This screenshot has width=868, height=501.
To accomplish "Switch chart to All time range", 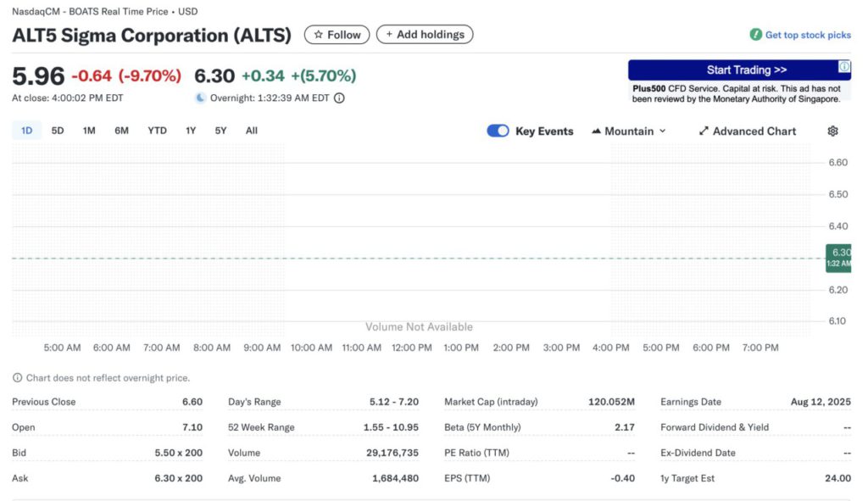I will point(252,131).
